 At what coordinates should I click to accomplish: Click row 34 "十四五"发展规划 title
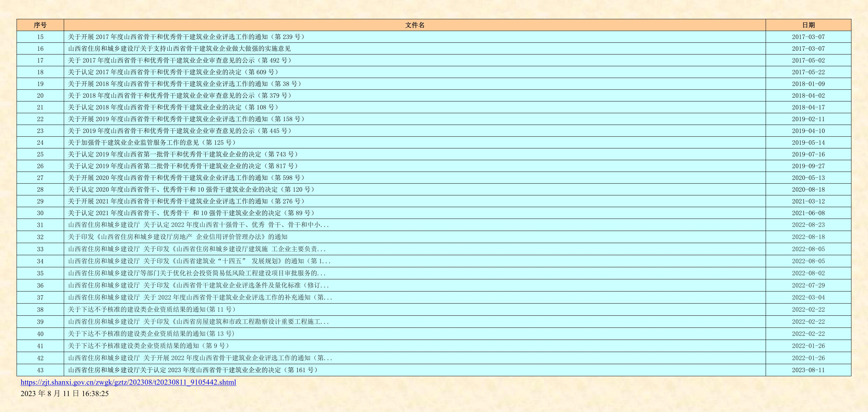(x=199, y=261)
